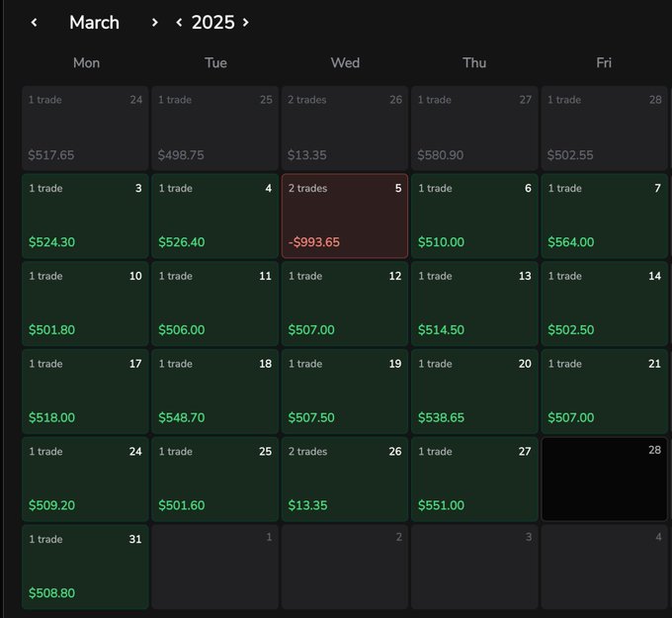Click the $538.65 profit amount
The height and width of the screenshot is (618, 672).
tap(441, 417)
